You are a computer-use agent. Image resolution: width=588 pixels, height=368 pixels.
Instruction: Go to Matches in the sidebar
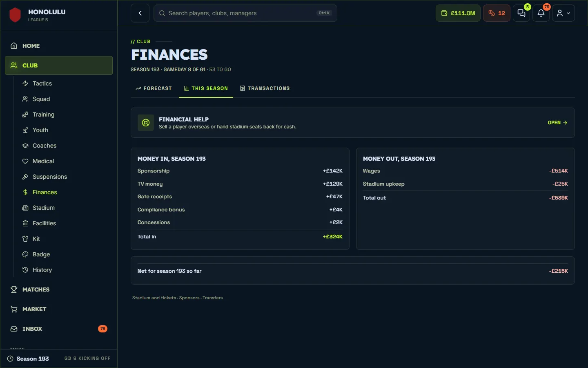click(59, 289)
